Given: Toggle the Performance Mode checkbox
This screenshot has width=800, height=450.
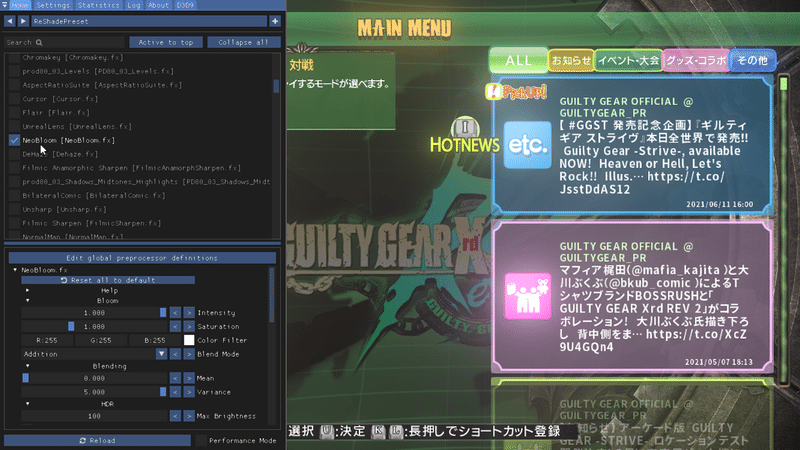Looking at the screenshot, I should coord(201,440).
